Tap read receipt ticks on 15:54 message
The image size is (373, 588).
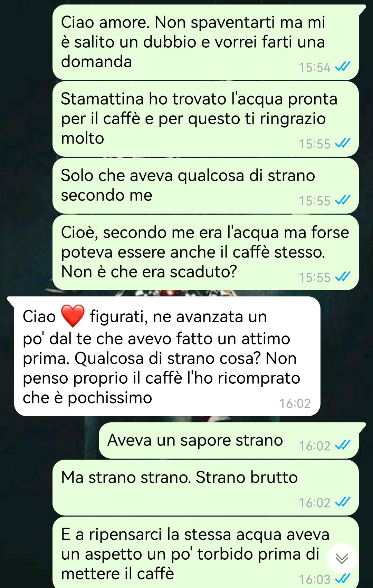(x=343, y=67)
